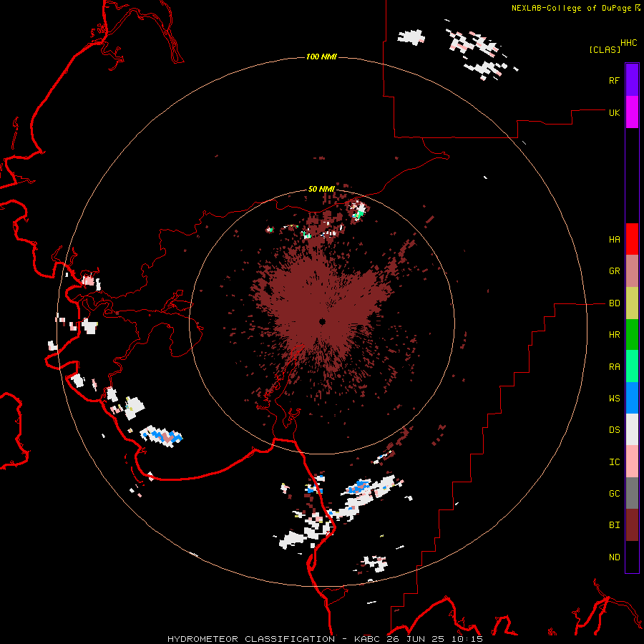
Task: Click the ND black legend swatch
Action: (x=632, y=557)
